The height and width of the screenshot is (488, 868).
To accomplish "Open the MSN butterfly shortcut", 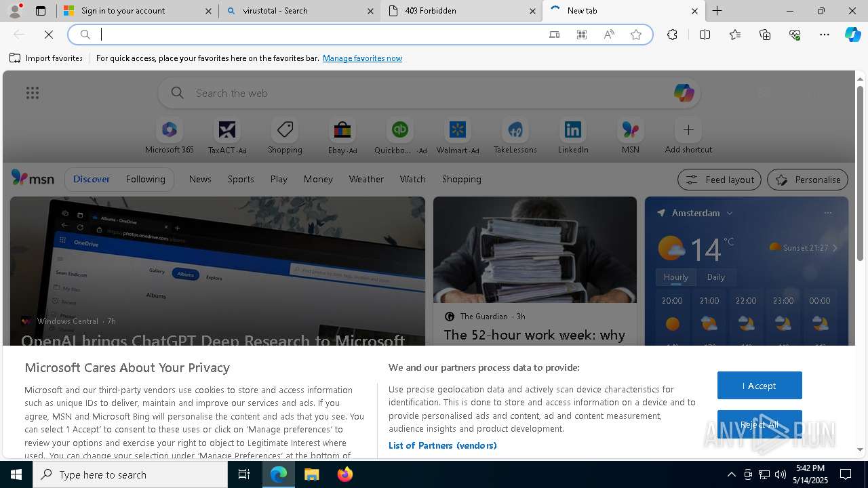I will (x=631, y=136).
